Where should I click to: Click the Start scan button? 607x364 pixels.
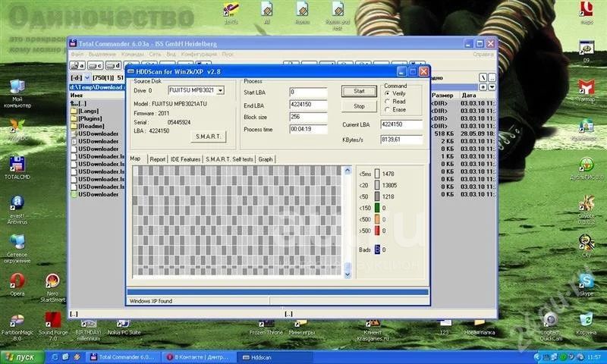(x=359, y=91)
